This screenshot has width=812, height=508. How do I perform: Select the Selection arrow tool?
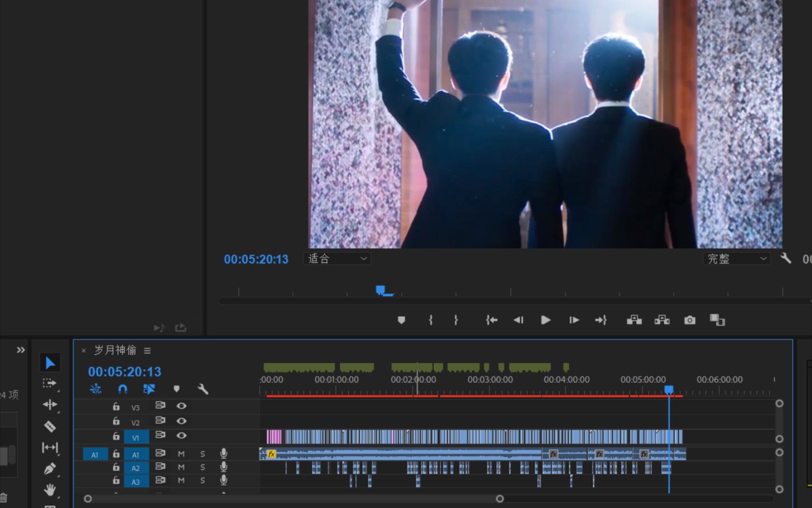tap(50, 363)
